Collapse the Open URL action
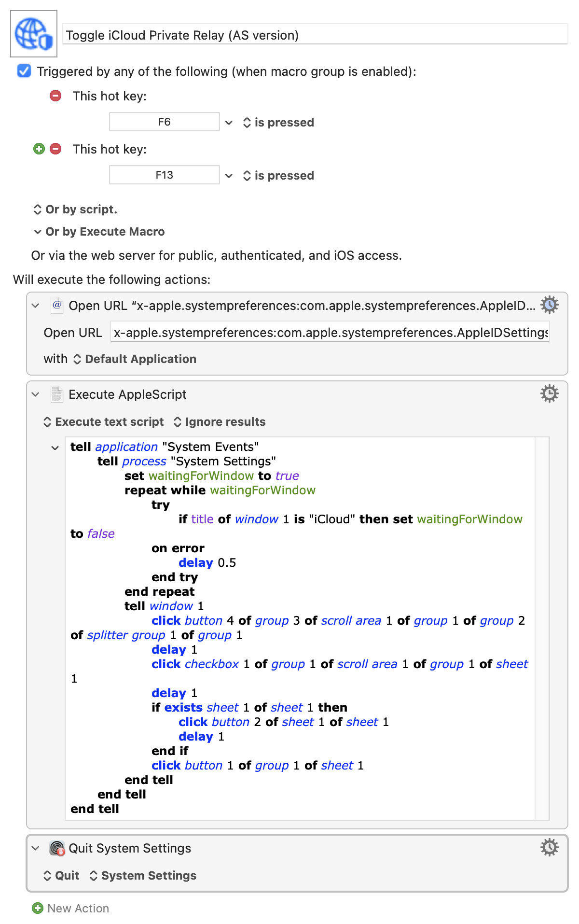Image resolution: width=579 pixels, height=924 pixels. point(35,306)
